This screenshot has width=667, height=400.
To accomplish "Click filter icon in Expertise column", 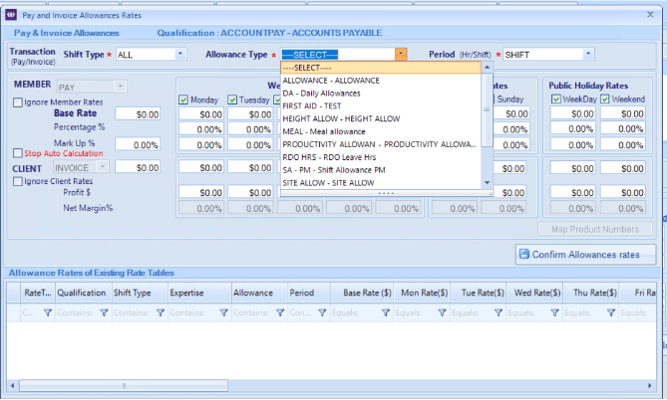I will [x=223, y=313].
